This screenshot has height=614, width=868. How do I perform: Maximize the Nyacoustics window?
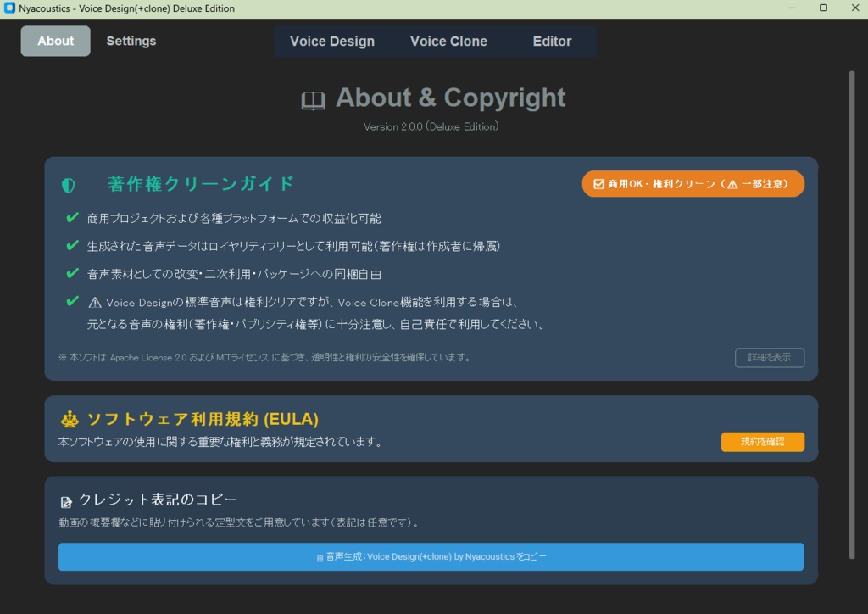pos(823,8)
